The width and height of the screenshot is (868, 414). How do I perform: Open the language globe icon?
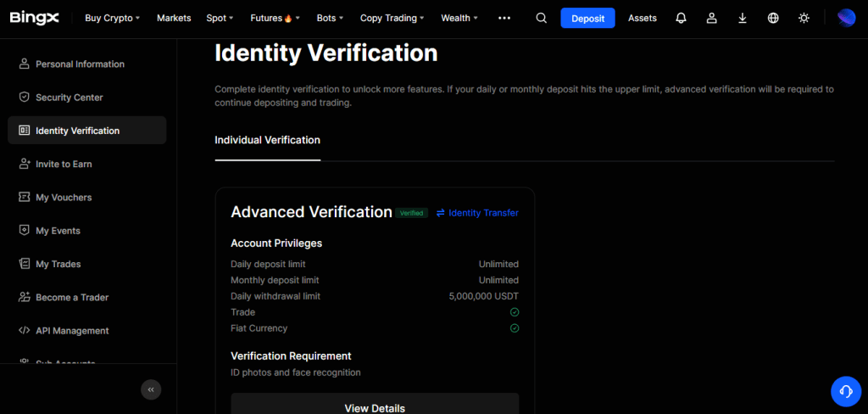click(x=773, y=19)
